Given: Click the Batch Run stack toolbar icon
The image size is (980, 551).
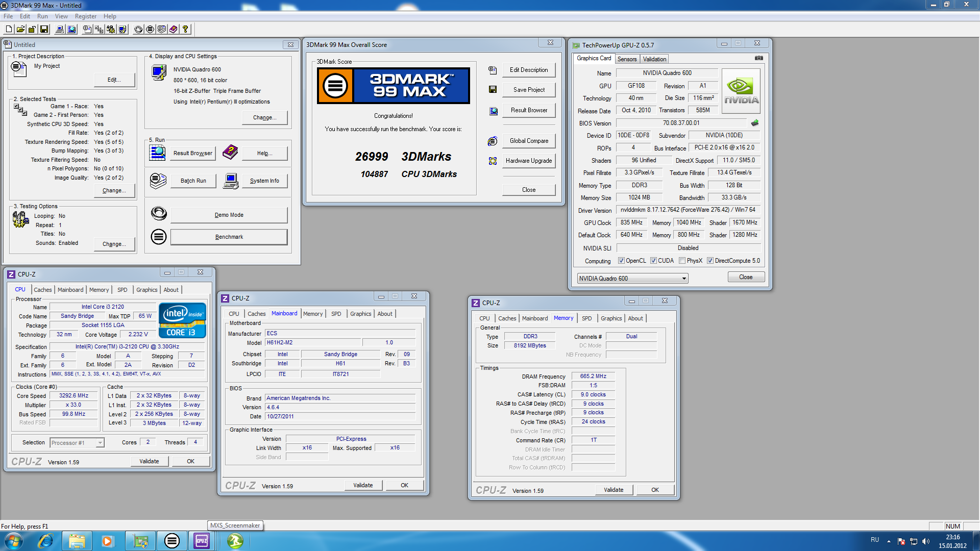Looking at the screenshot, I should [162, 30].
